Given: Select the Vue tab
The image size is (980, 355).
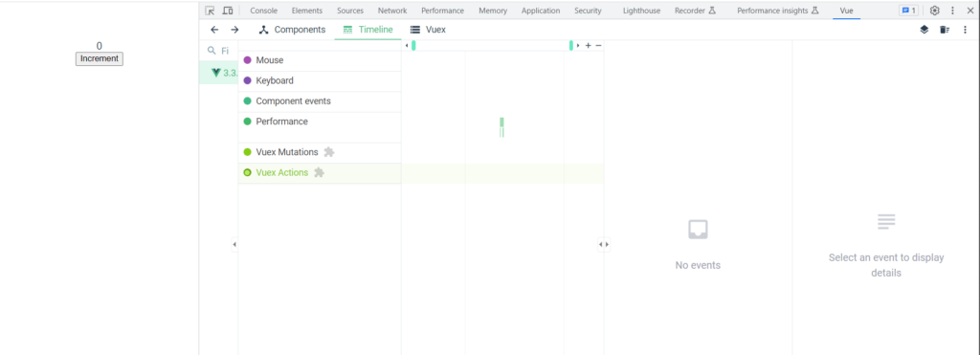Looking at the screenshot, I should [846, 11].
